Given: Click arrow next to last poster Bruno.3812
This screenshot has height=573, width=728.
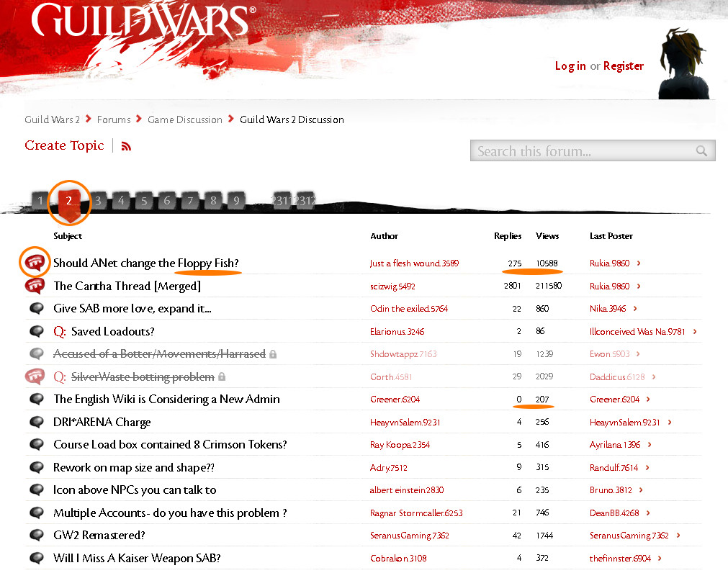Looking at the screenshot, I should [641, 490].
